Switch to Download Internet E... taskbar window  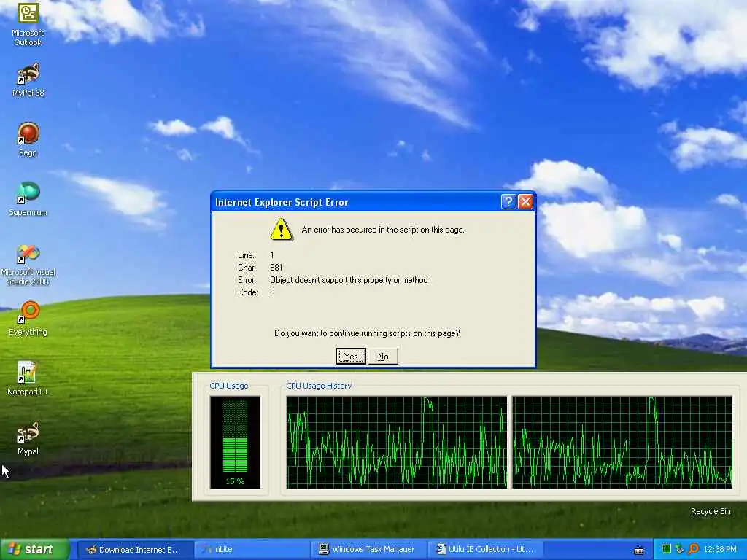(134, 550)
